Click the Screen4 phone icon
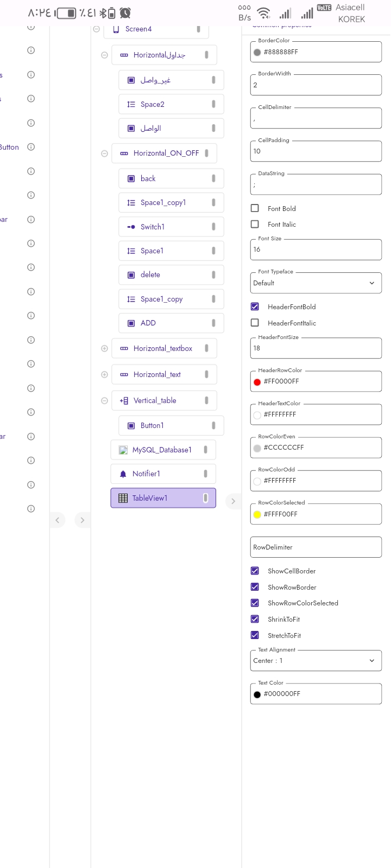This screenshot has width=391, height=868. click(x=116, y=29)
